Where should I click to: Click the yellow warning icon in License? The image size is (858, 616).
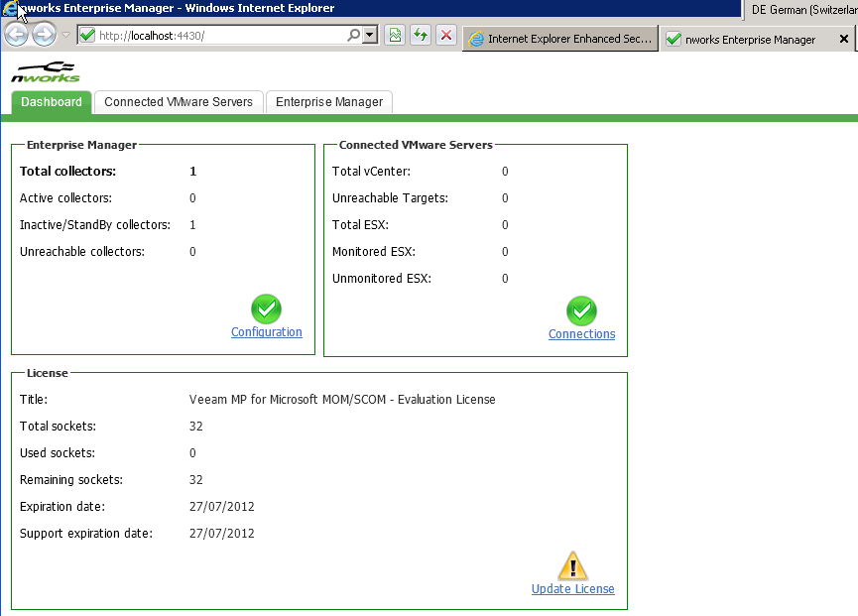[573, 565]
